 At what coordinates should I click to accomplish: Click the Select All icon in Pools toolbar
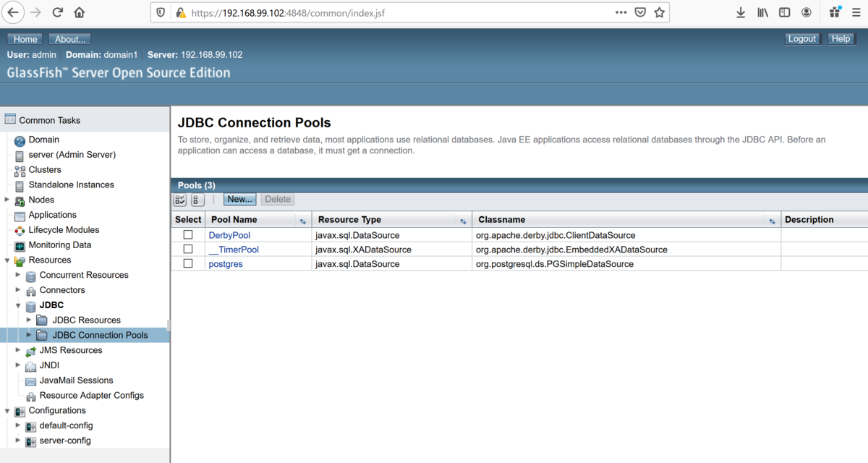click(180, 200)
